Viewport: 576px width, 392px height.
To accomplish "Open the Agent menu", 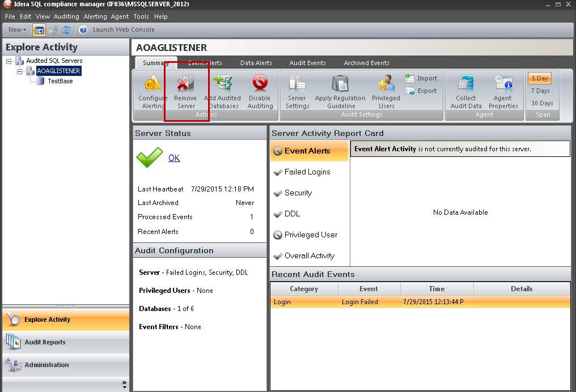I will pyautogui.click(x=120, y=16).
